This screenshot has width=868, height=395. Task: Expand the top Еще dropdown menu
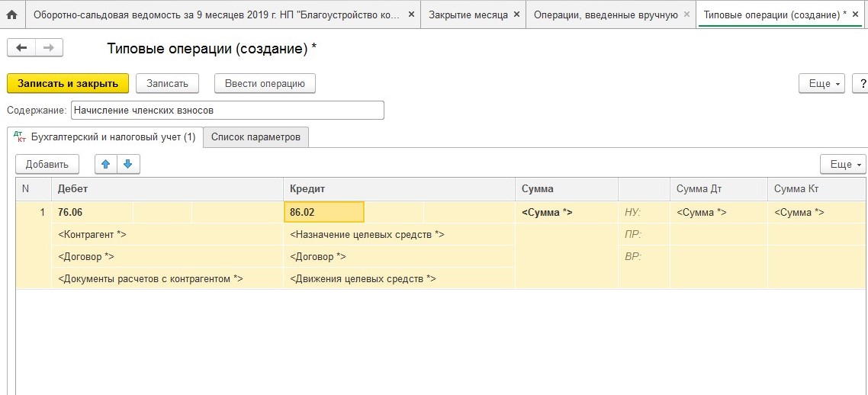821,83
